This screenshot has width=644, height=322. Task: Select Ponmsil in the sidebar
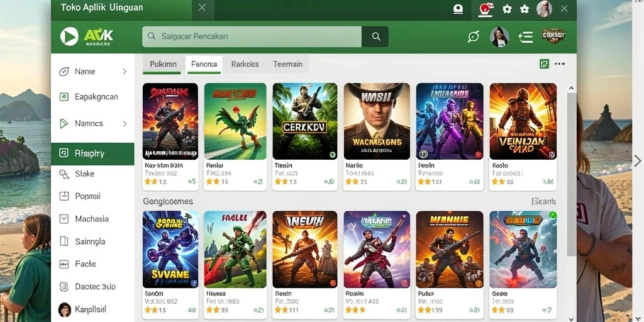[93, 196]
